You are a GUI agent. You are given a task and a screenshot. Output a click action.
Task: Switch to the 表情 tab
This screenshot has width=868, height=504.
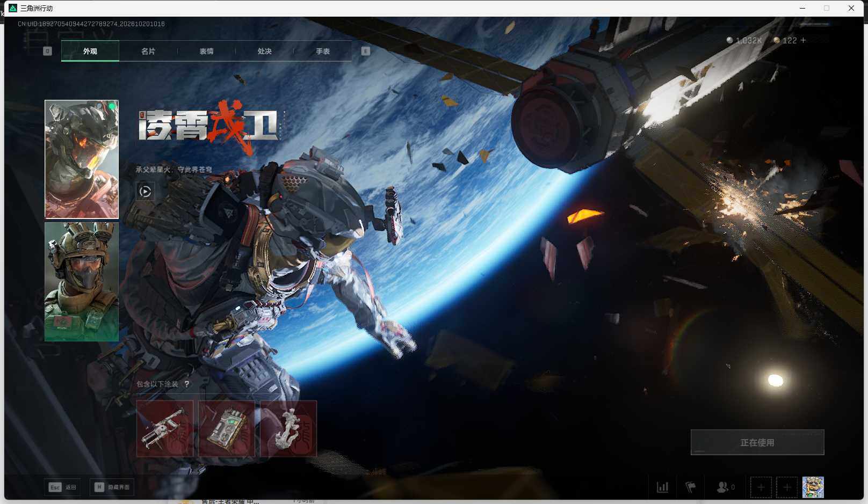click(206, 51)
